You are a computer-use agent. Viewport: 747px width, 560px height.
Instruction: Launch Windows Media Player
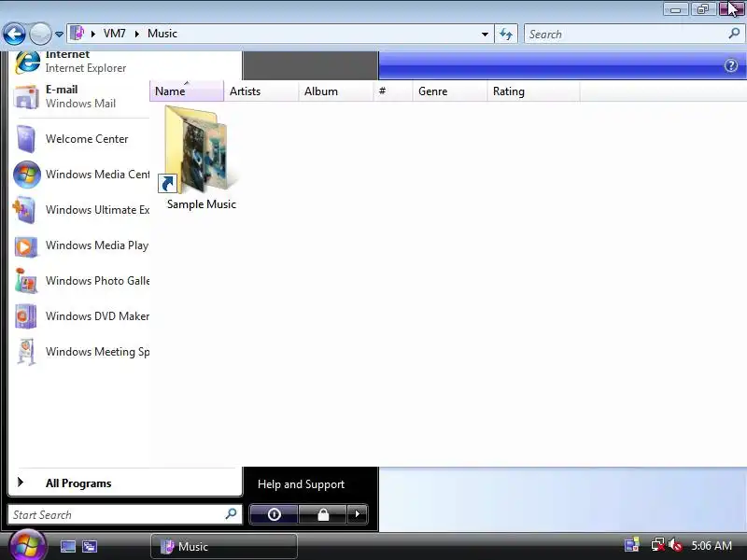(x=80, y=245)
